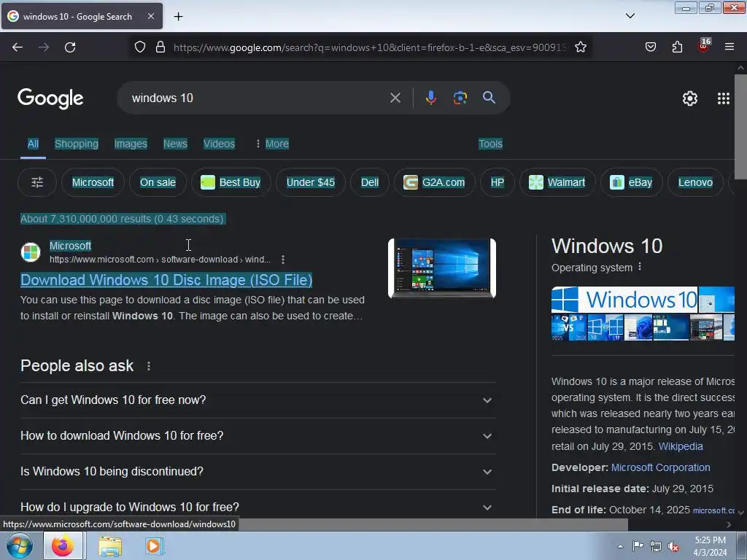This screenshot has width=747, height=560.
Task: Open the Firefox extensions menu
Action: (677, 47)
